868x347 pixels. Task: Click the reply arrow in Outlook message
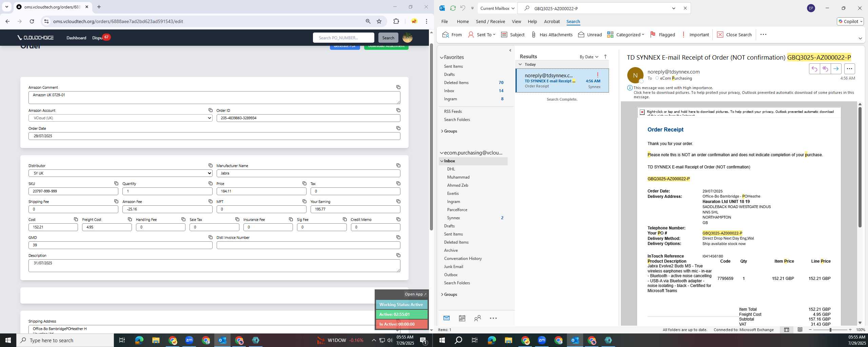click(x=814, y=69)
